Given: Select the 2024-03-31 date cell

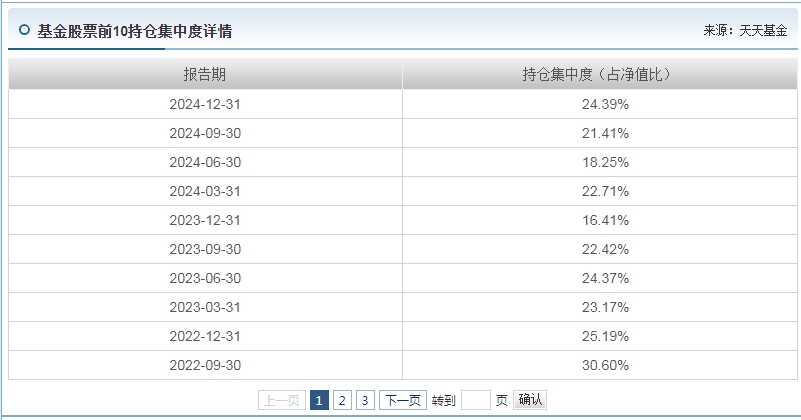Looking at the screenshot, I should (x=205, y=192).
